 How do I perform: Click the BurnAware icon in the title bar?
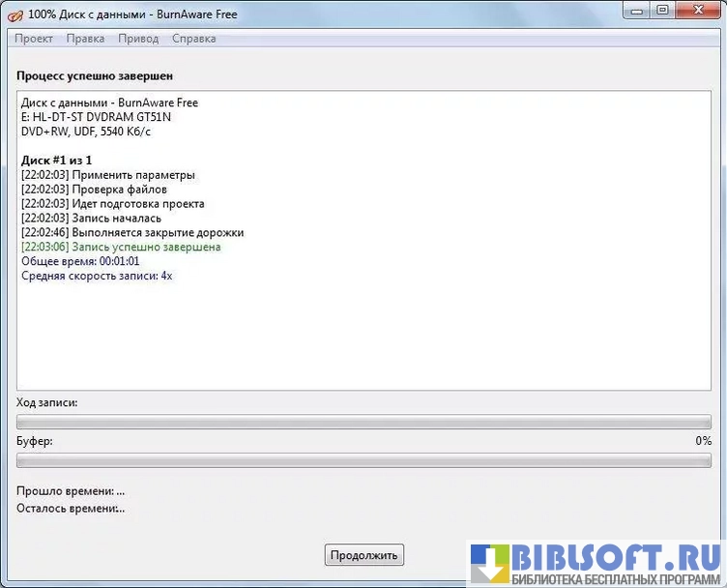tap(15, 15)
